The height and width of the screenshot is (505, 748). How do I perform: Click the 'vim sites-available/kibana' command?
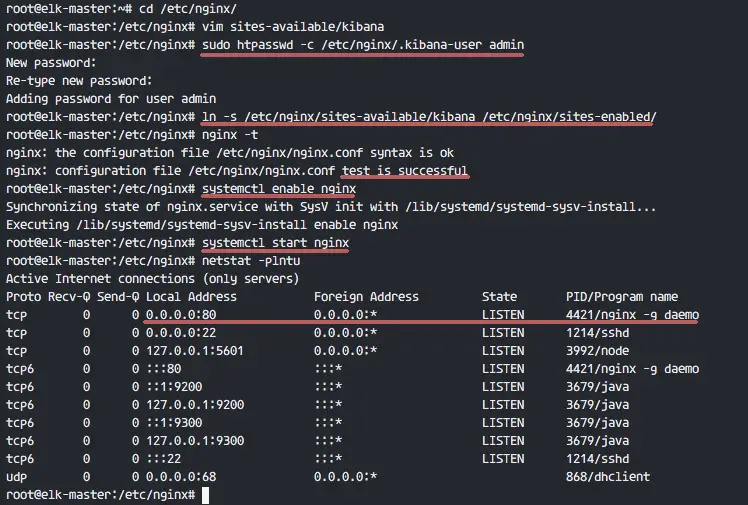293,27
